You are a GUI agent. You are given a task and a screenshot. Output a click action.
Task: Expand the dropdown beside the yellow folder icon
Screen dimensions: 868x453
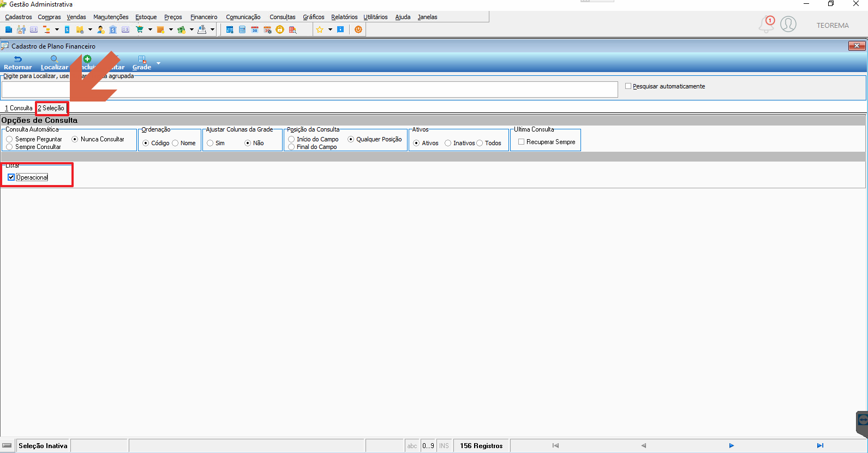pos(90,29)
